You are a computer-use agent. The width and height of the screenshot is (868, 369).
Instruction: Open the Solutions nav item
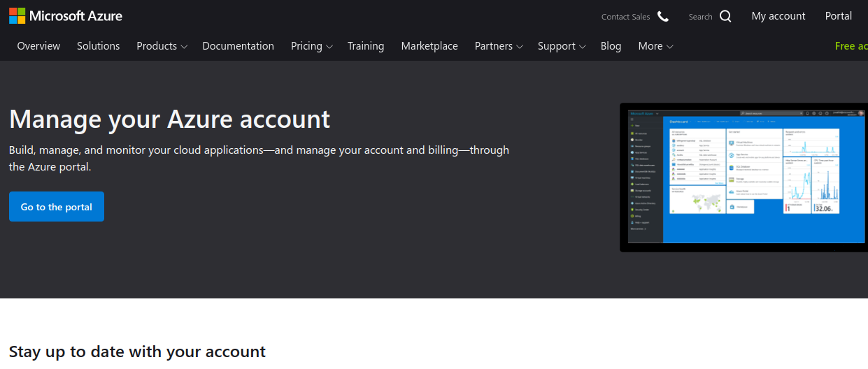tap(98, 45)
